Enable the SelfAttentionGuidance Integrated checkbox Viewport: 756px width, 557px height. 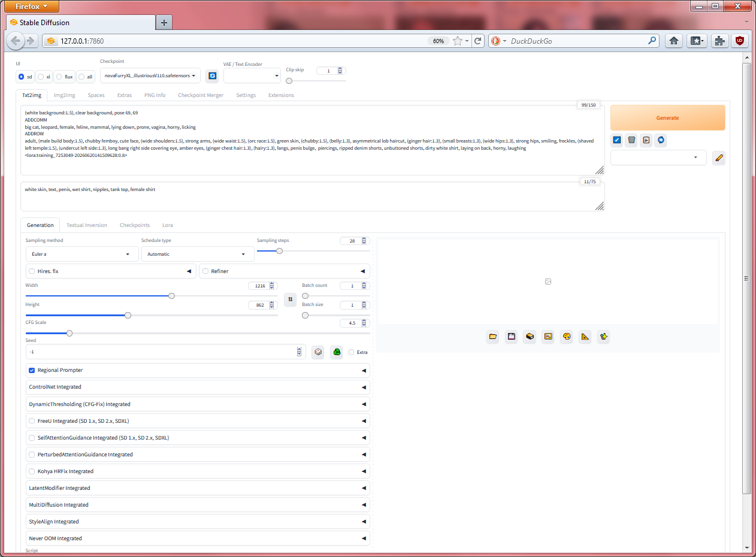pos(32,438)
